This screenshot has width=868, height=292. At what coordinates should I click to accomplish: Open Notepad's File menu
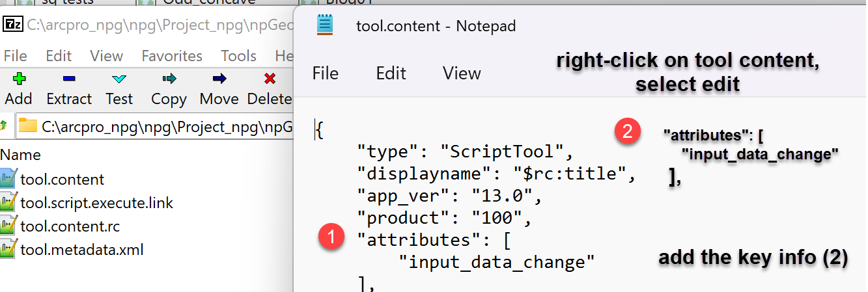coord(325,73)
